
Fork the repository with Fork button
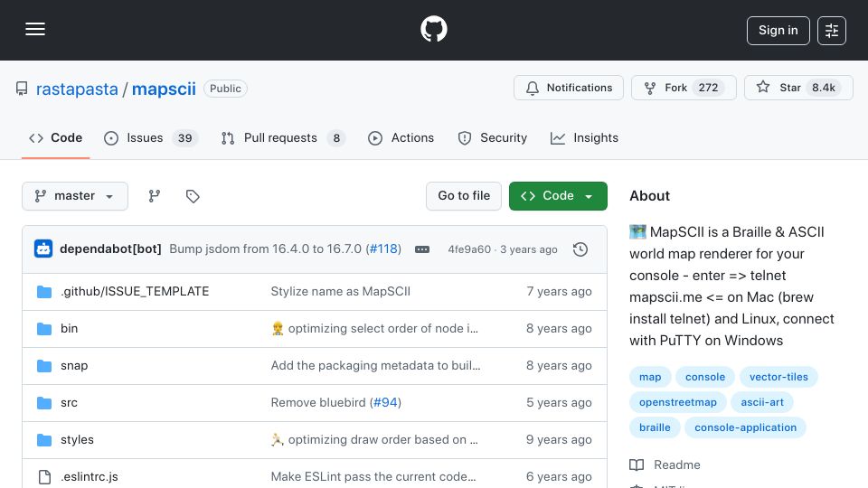pyautogui.click(x=684, y=88)
